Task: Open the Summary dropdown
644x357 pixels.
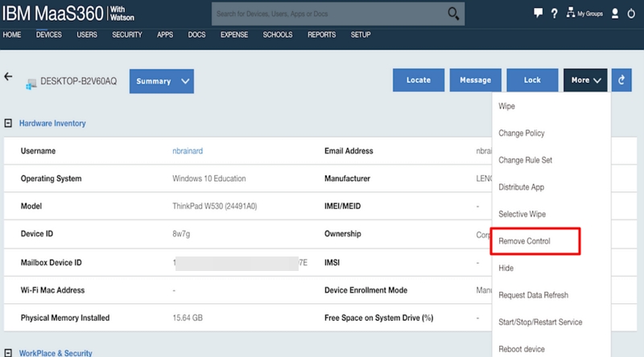Action: pos(162,81)
